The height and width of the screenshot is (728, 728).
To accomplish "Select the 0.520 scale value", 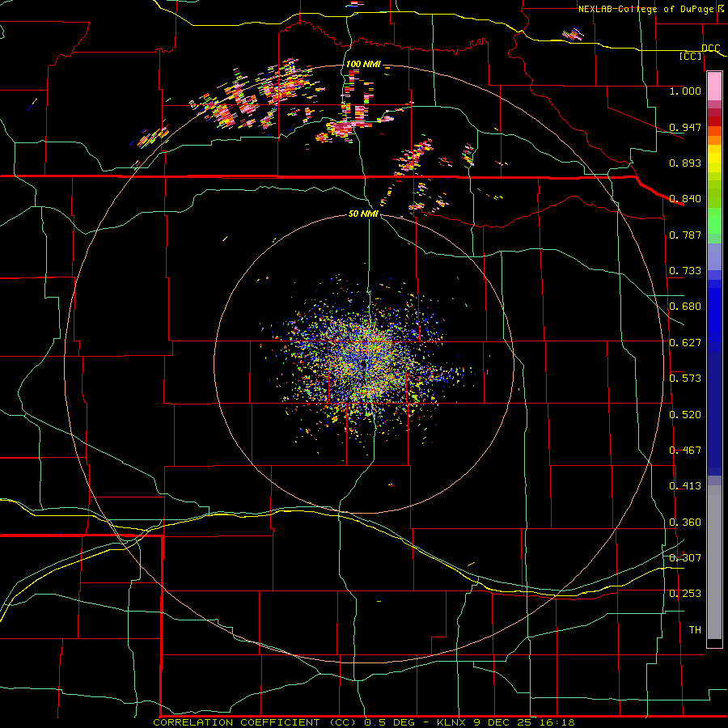I will point(685,415).
